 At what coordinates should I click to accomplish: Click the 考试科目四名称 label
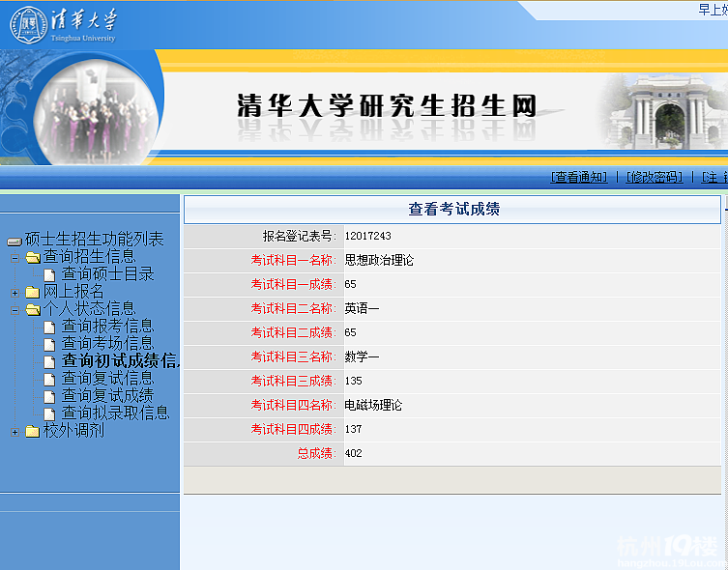click(294, 405)
